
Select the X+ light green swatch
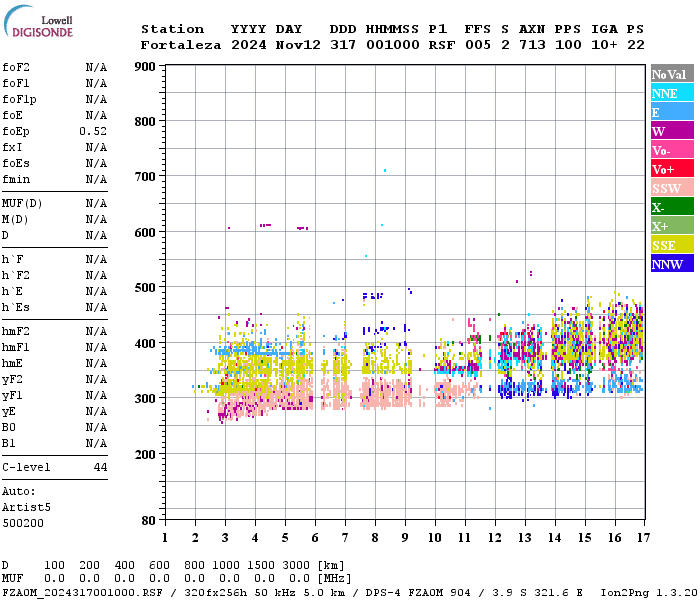click(x=672, y=225)
